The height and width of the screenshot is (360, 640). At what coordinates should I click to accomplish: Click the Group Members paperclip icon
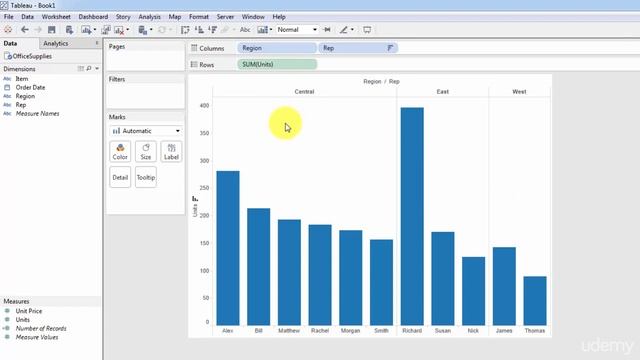coord(225,30)
